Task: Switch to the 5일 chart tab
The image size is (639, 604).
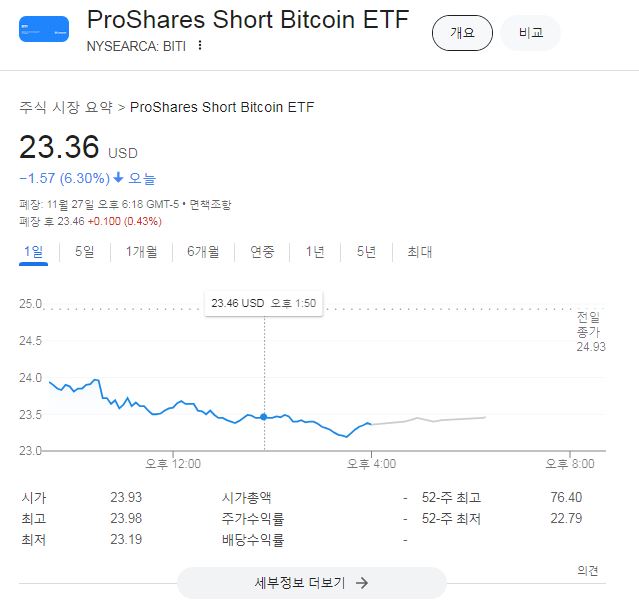Action: tap(85, 252)
